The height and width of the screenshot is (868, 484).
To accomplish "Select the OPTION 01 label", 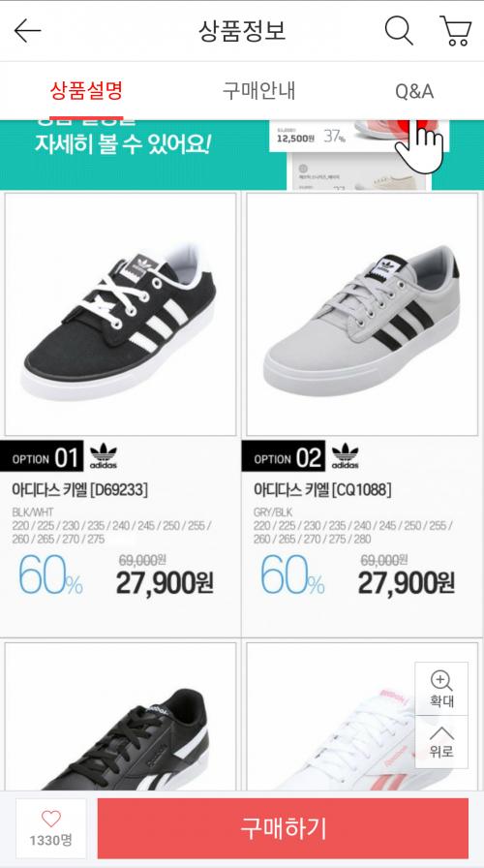I will pos(42,456).
